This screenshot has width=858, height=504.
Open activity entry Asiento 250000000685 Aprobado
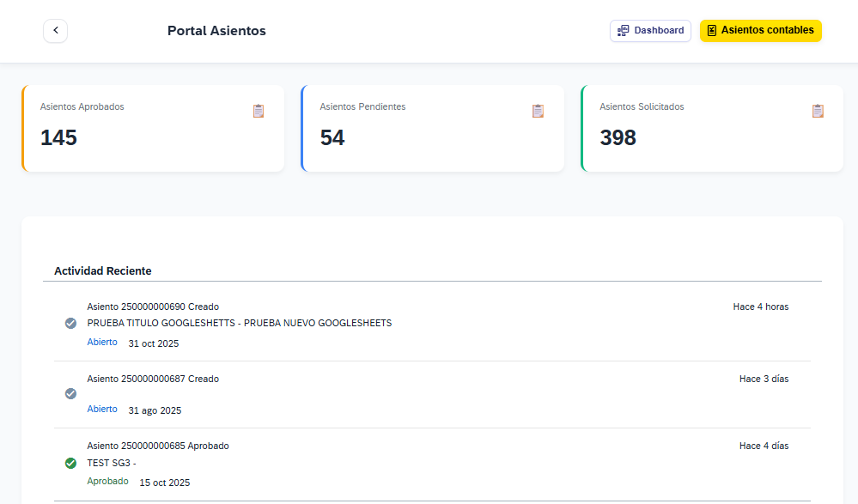pyautogui.click(x=158, y=446)
